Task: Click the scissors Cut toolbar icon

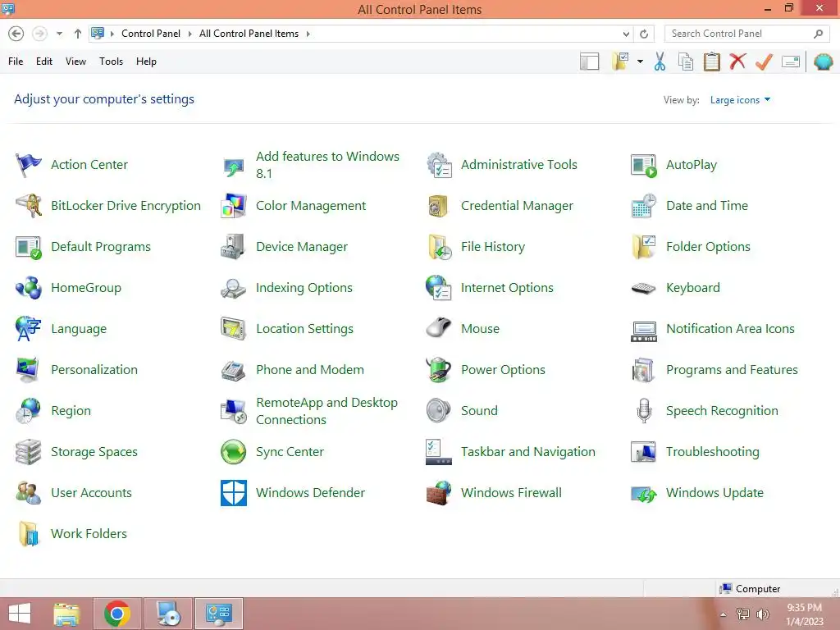Action: click(x=660, y=62)
